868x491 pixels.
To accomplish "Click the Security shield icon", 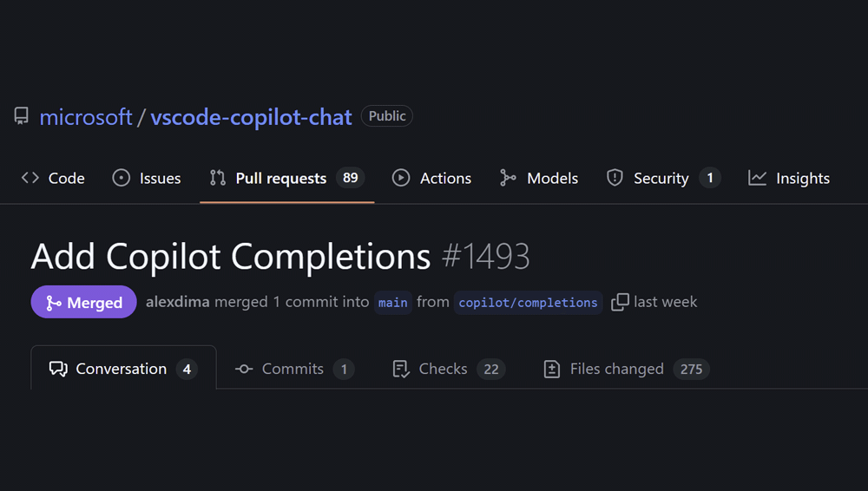I will [x=615, y=178].
